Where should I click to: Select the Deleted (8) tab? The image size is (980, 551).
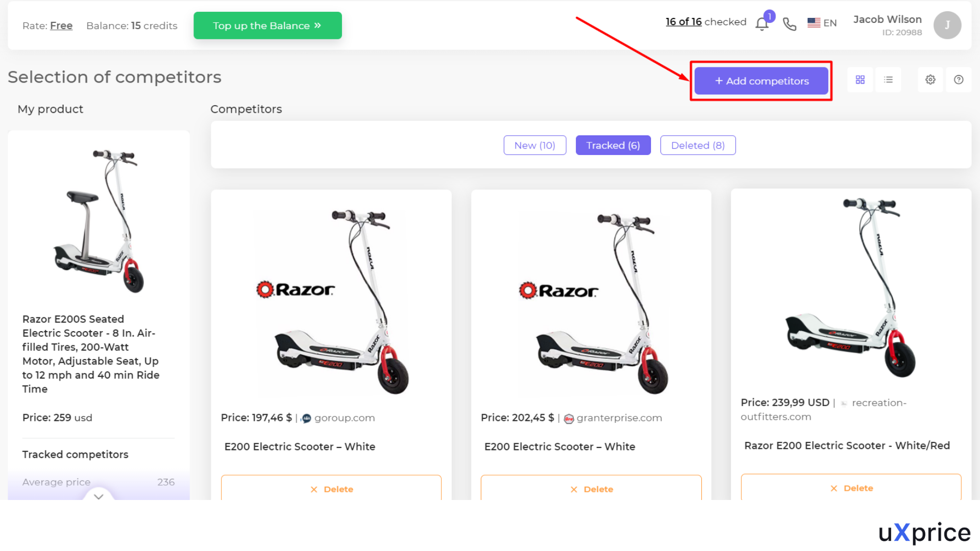point(698,145)
